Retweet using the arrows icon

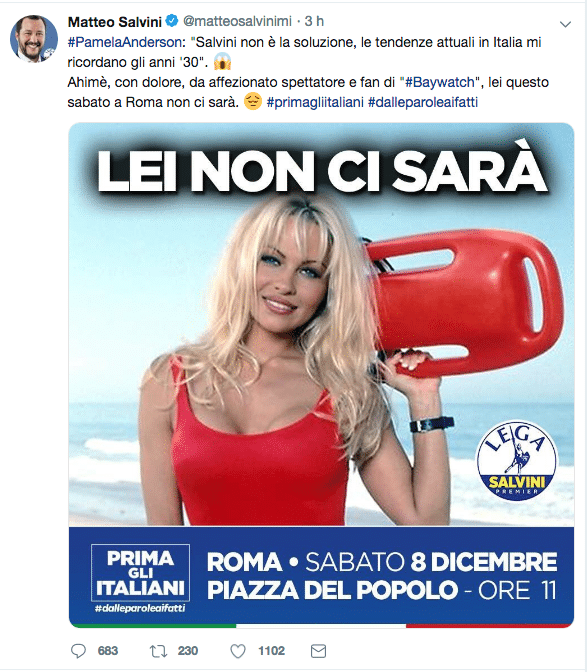158,651
